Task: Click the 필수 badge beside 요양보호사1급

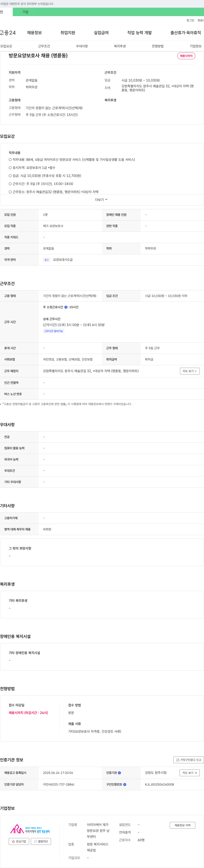Action: click(47, 260)
